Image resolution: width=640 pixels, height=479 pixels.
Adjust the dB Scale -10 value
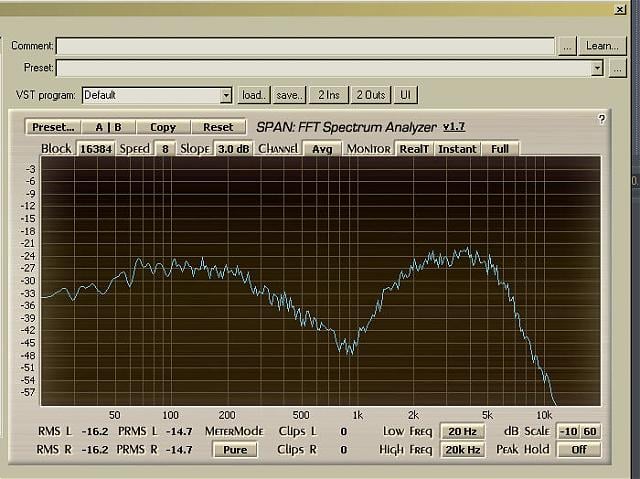pyautogui.click(x=569, y=431)
